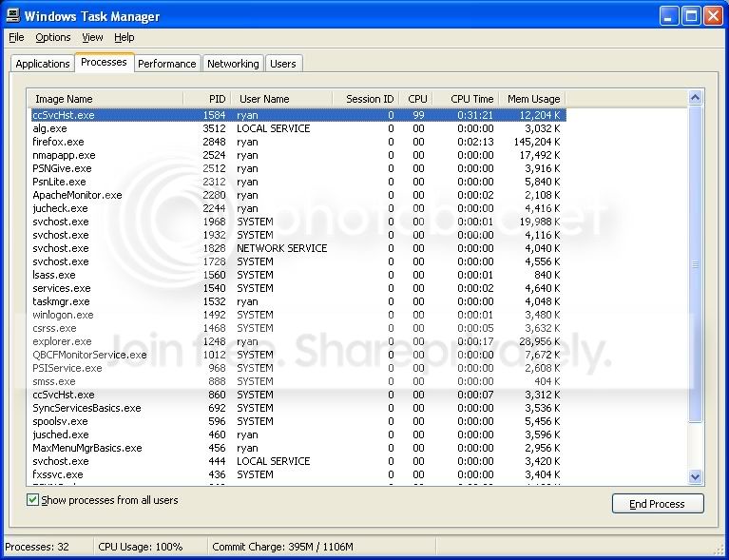Select svchost.exe run by NETWORK SERVICE

pos(298,248)
